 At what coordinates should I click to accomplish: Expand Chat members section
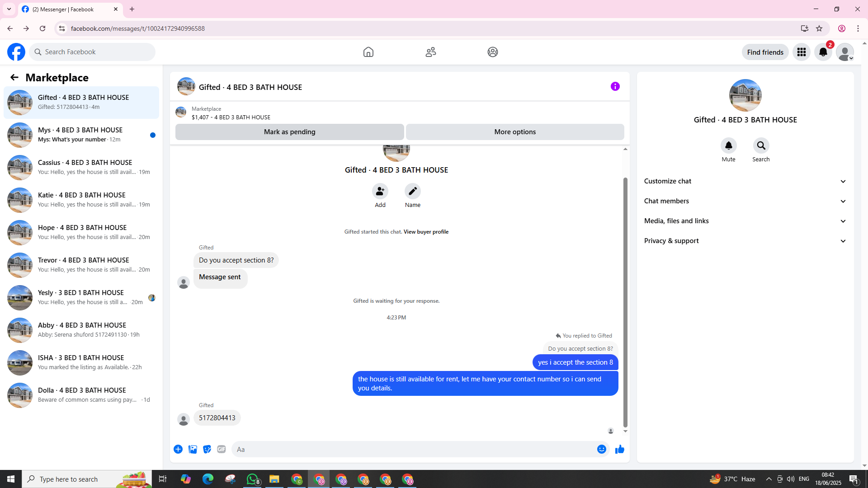click(745, 201)
